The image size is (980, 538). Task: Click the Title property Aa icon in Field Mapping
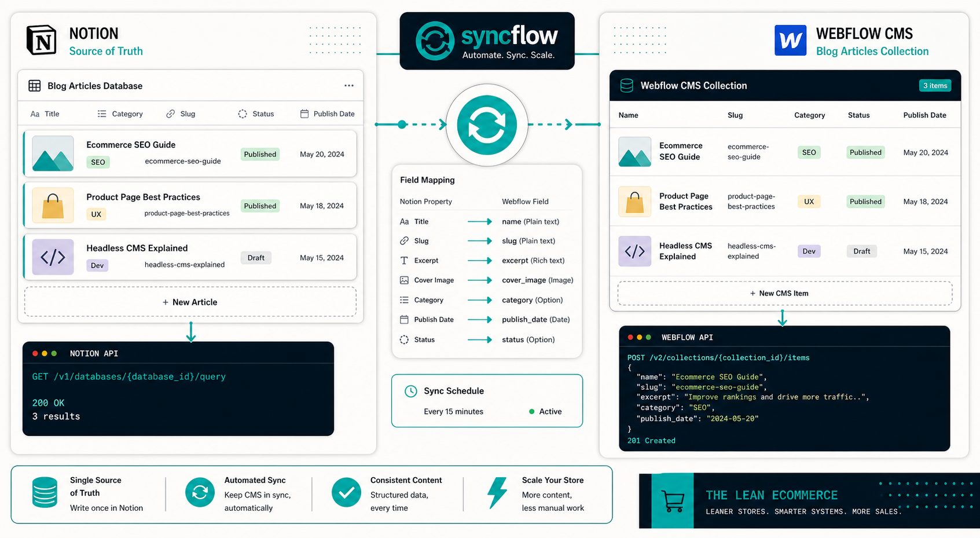(404, 222)
